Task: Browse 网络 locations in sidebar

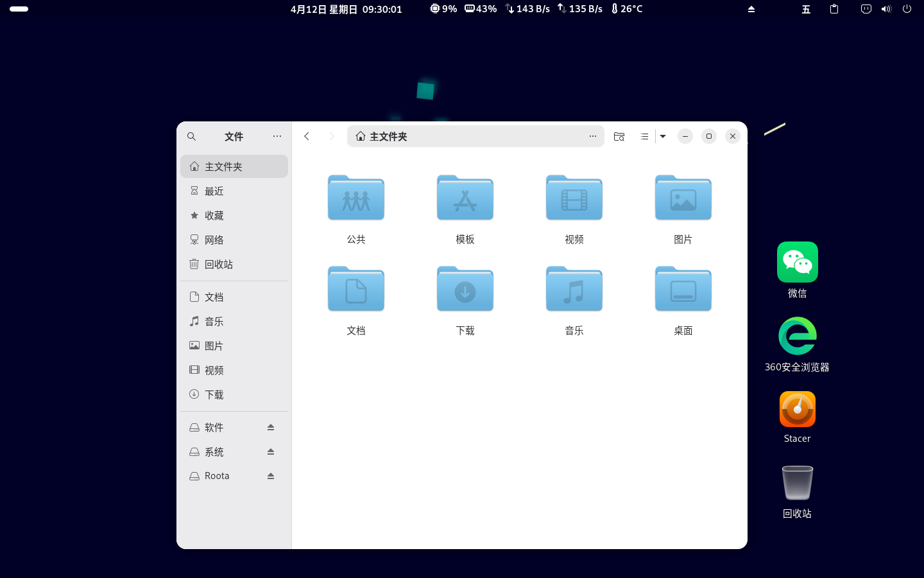Action: coord(234,240)
